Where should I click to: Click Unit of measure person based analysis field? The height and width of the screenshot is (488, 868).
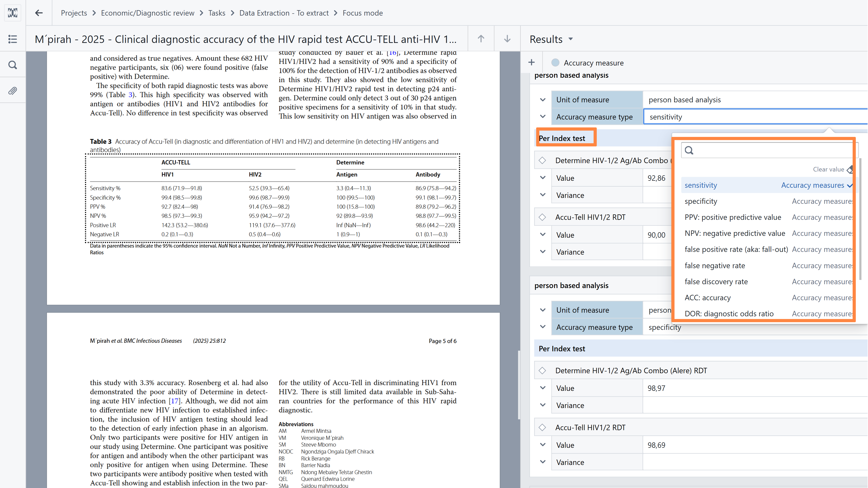click(x=755, y=100)
